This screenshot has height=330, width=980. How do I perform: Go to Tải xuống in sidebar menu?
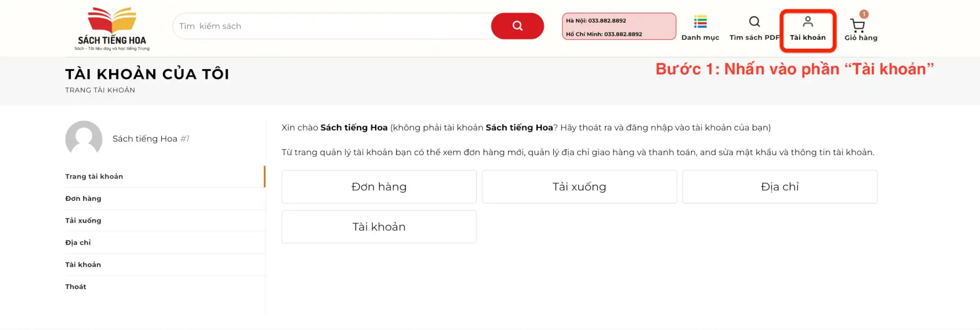(x=83, y=220)
